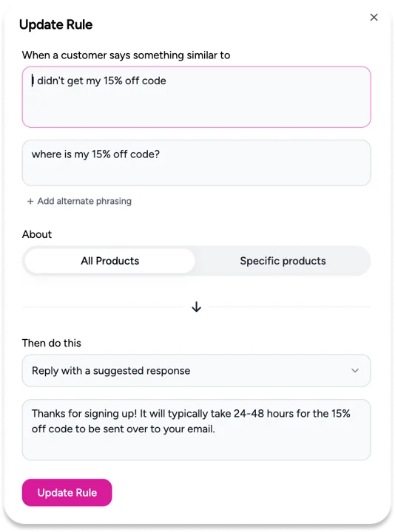Click the horizontal divider line beside the arrow
395x532 pixels.
pos(103,307)
